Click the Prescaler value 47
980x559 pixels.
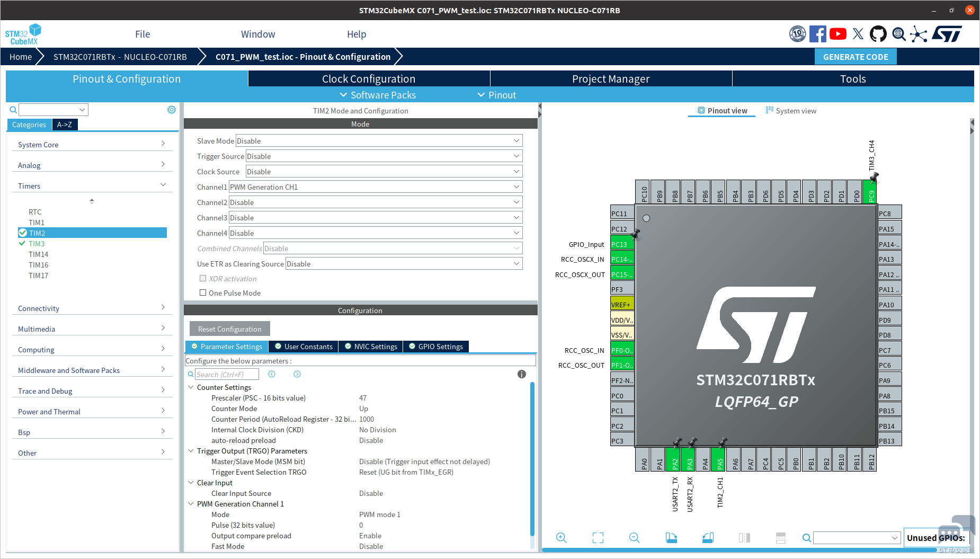tap(363, 398)
